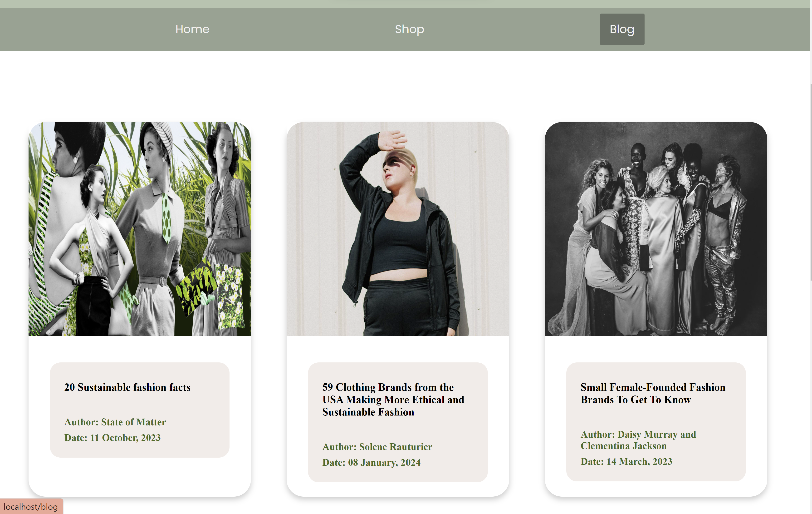Open '59 Clothing Brands from the USA' title
Screen dimensions: 812x514
coord(393,400)
